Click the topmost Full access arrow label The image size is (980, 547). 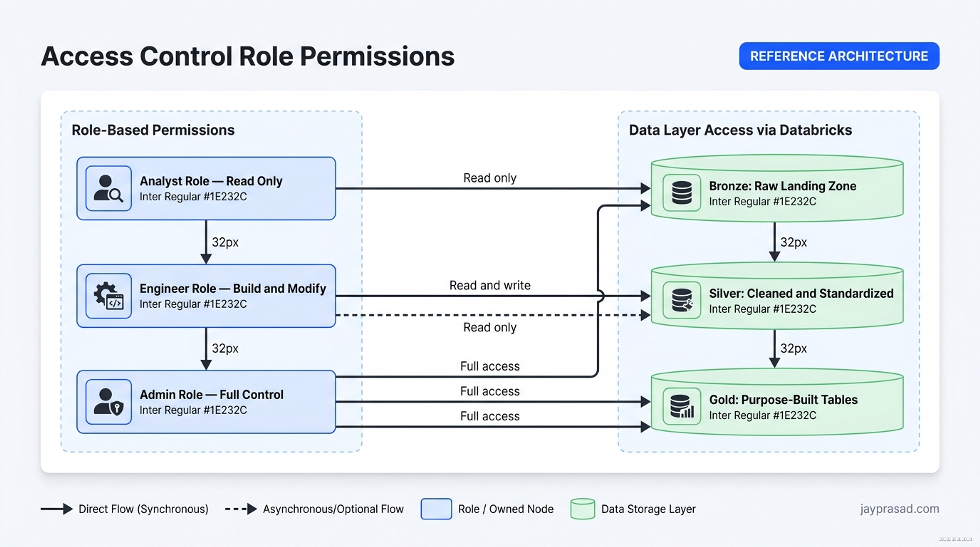(x=490, y=366)
